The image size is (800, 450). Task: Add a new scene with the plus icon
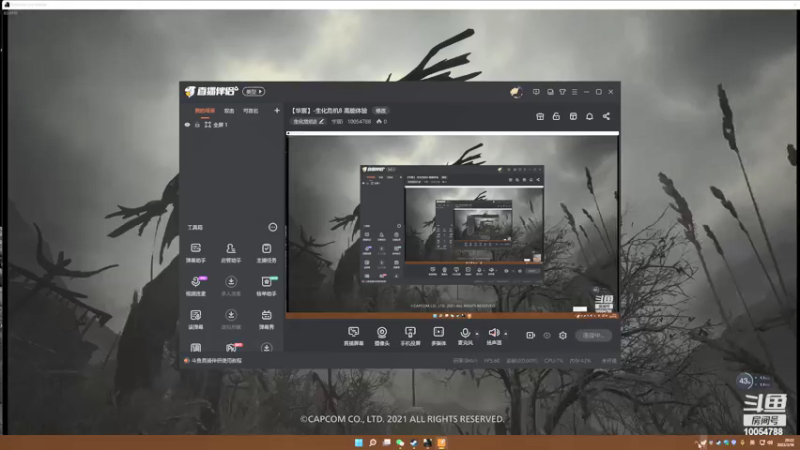point(277,110)
